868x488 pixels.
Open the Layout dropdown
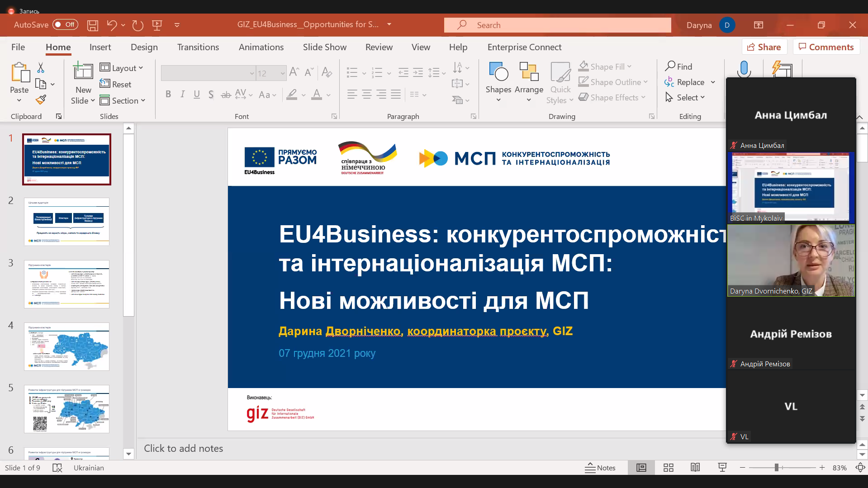pyautogui.click(x=122, y=68)
